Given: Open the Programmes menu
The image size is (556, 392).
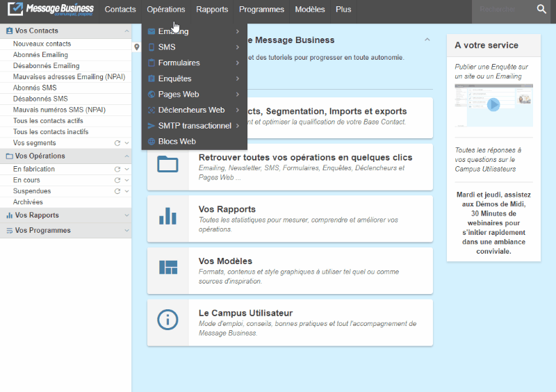Looking at the screenshot, I should pyautogui.click(x=262, y=9).
